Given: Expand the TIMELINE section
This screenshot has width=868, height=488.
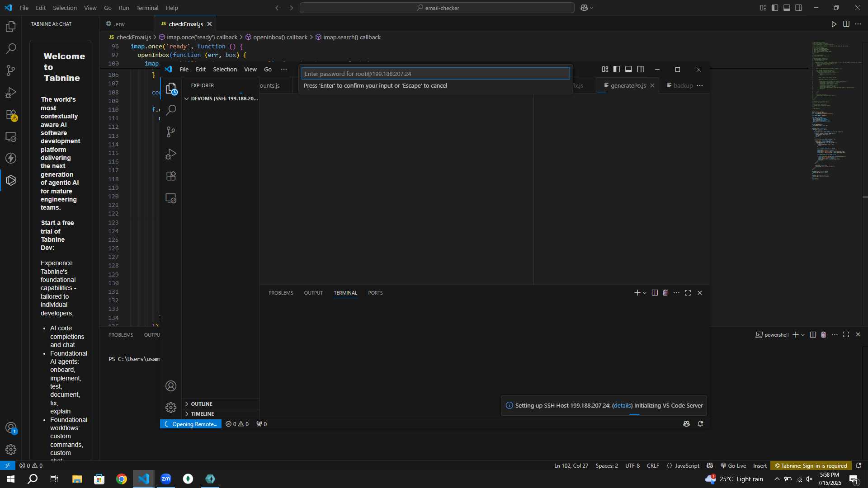Looking at the screenshot, I should pos(221,414).
